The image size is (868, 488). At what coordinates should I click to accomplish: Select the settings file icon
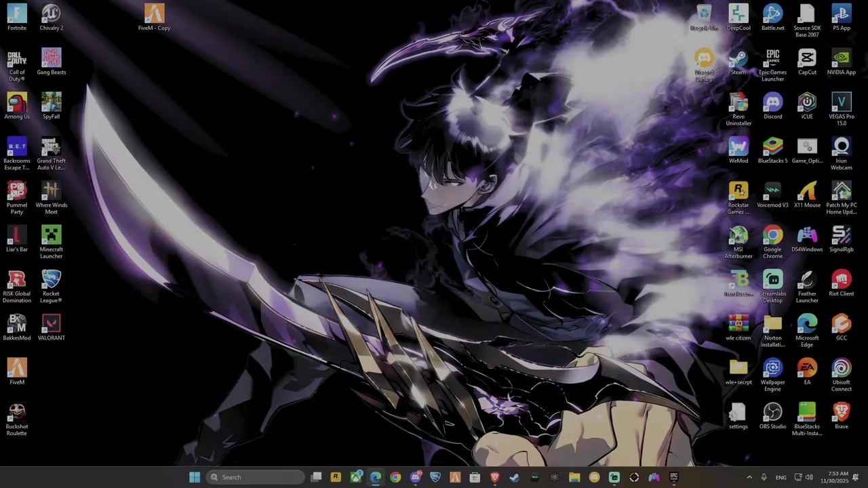(x=738, y=416)
